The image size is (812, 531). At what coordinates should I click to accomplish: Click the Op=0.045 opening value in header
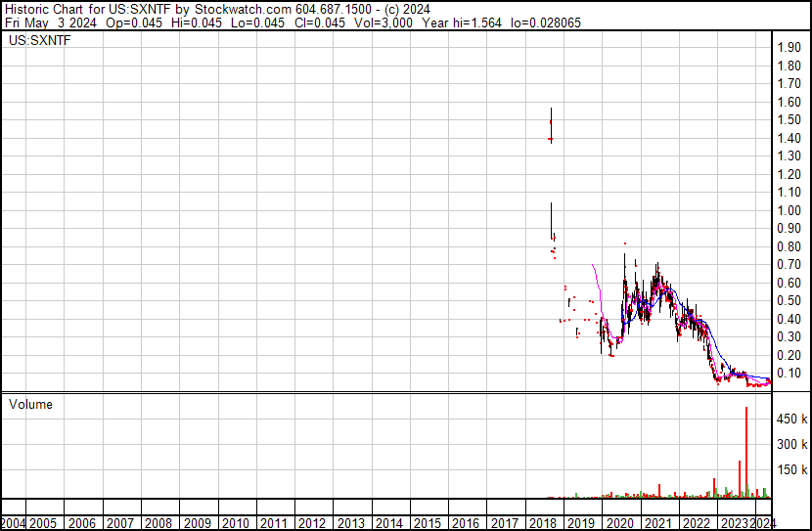pos(134,22)
